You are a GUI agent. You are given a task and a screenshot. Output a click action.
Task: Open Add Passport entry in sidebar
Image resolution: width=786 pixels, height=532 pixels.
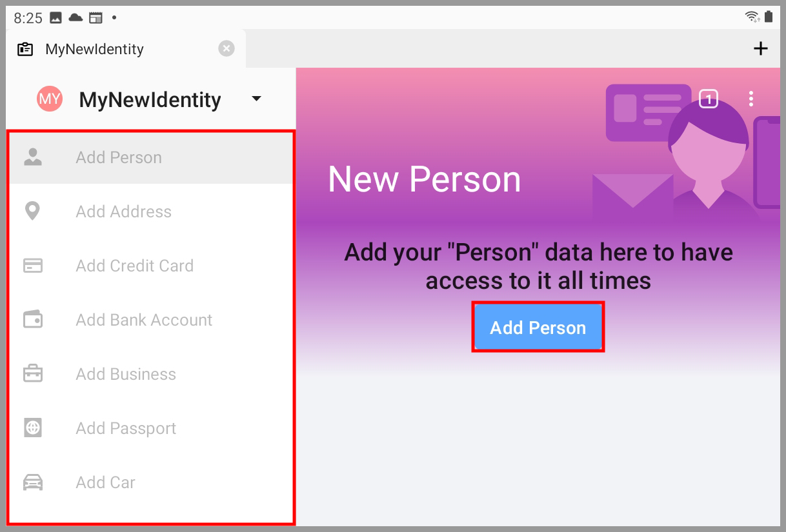[x=151, y=428]
